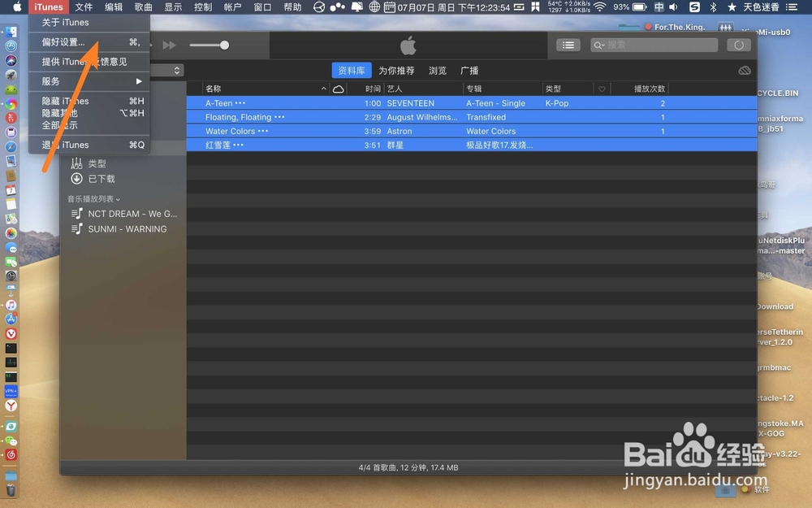Open Launchpad rocket icon in Dock

pos(11,75)
